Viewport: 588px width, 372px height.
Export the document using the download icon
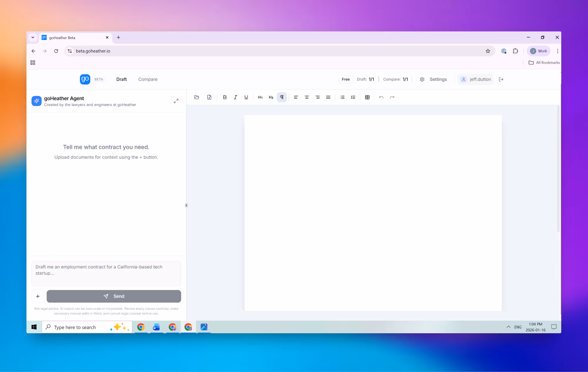coord(209,97)
